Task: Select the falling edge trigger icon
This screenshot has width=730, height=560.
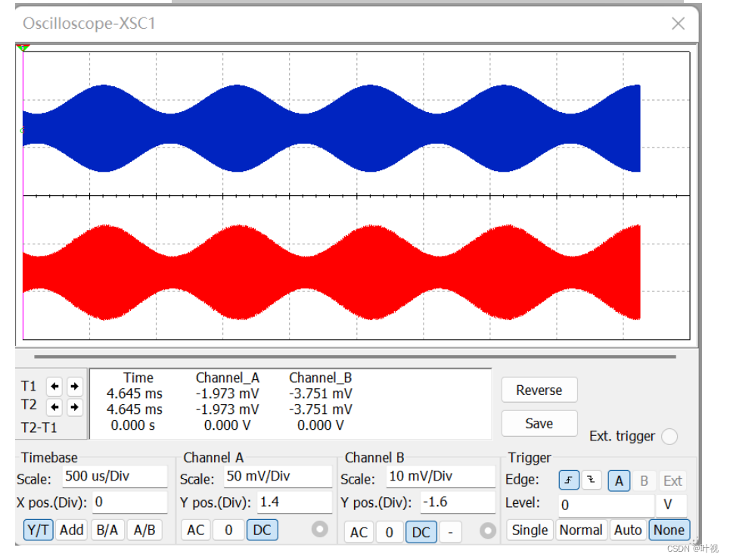Action: pyautogui.click(x=591, y=480)
